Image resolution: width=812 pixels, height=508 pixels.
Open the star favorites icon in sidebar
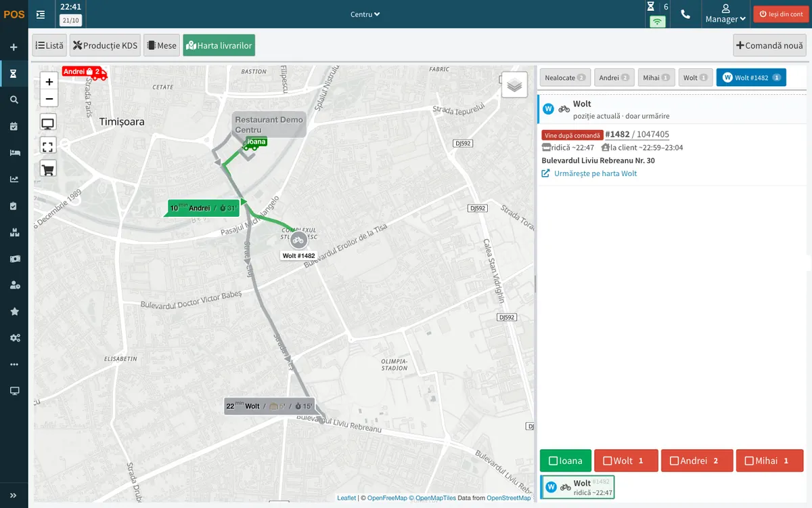click(14, 311)
